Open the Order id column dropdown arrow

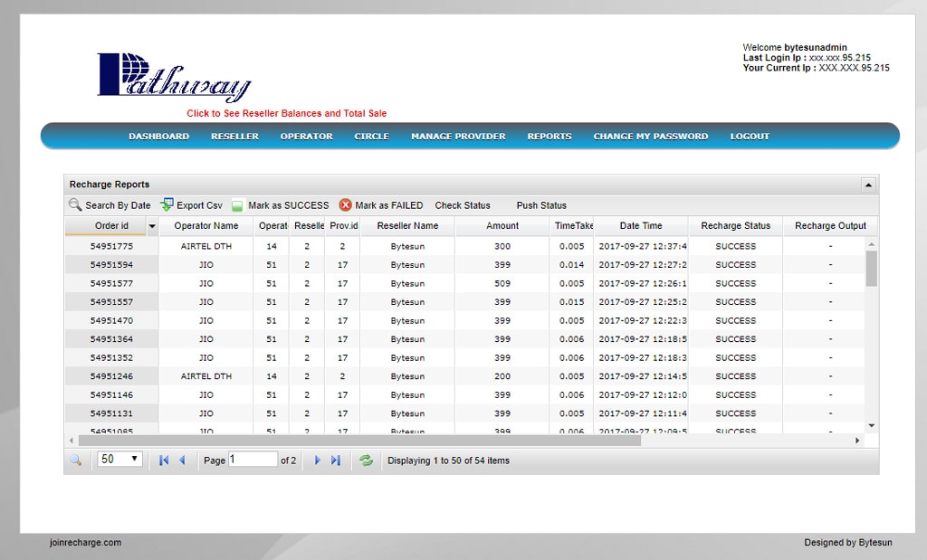pyautogui.click(x=152, y=226)
